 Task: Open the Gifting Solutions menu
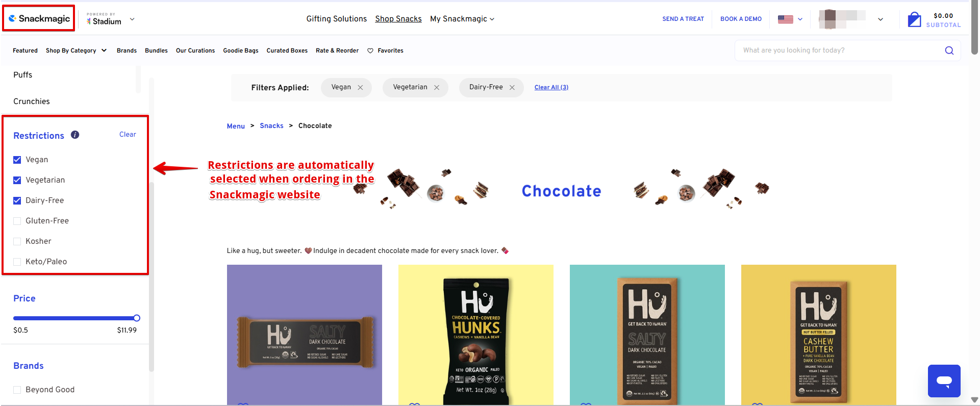(336, 19)
